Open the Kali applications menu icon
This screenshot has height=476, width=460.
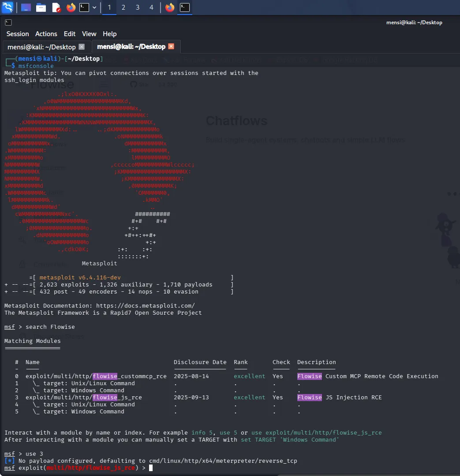click(7, 7)
